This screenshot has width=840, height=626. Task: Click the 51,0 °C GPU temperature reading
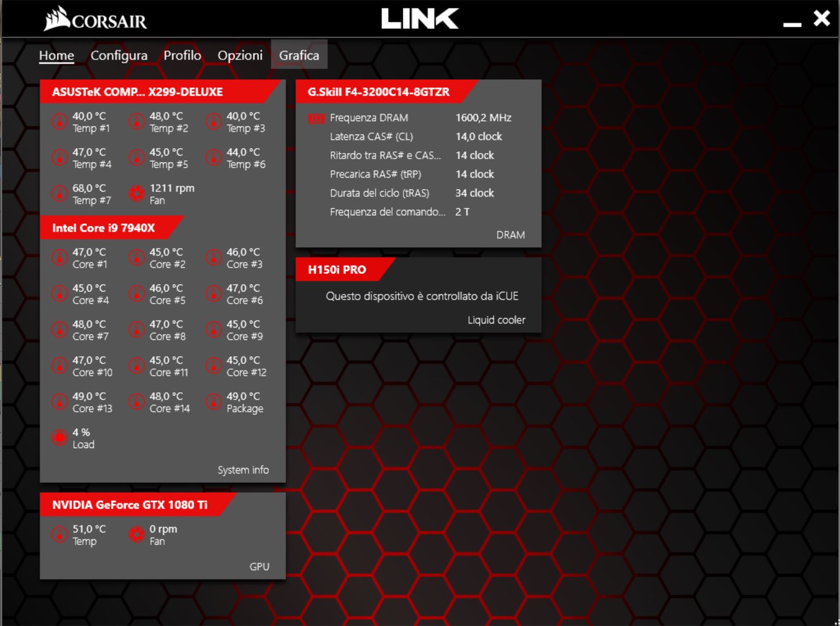coord(89,529)
